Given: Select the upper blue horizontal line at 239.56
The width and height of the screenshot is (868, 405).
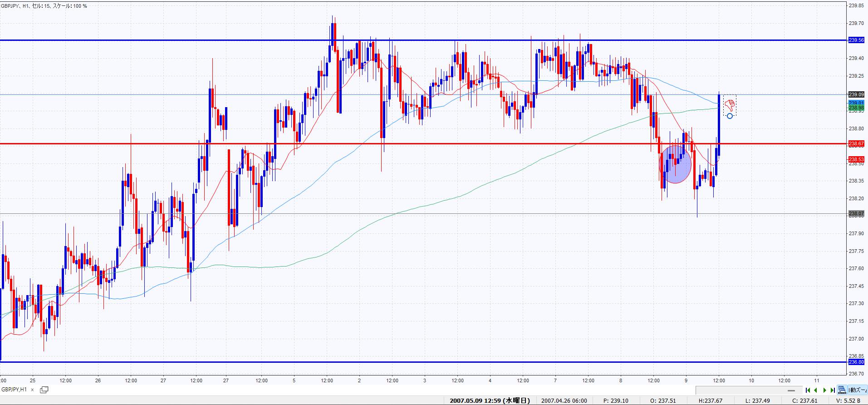Looking at the screenshot, I should tap(423, 40).
